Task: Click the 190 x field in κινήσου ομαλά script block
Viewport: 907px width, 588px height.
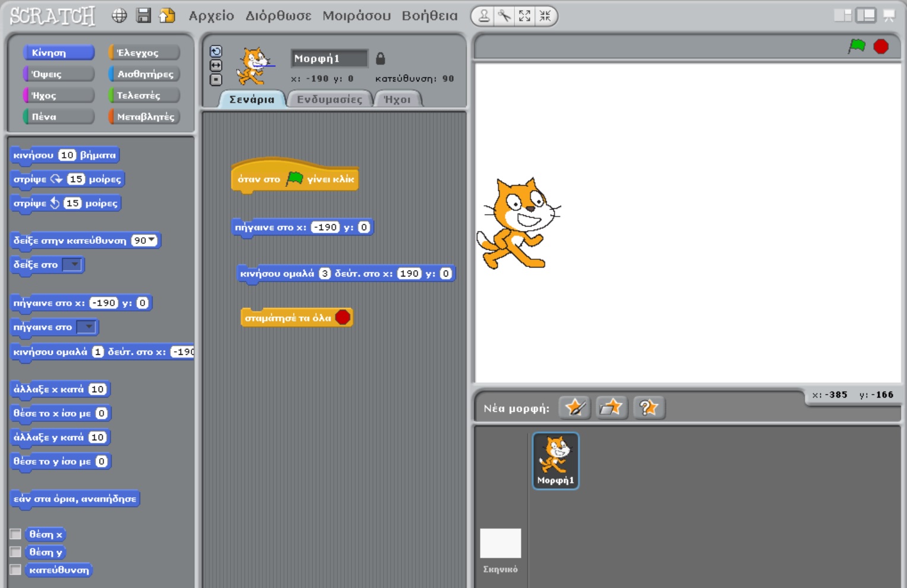Action: coord(409,274)
